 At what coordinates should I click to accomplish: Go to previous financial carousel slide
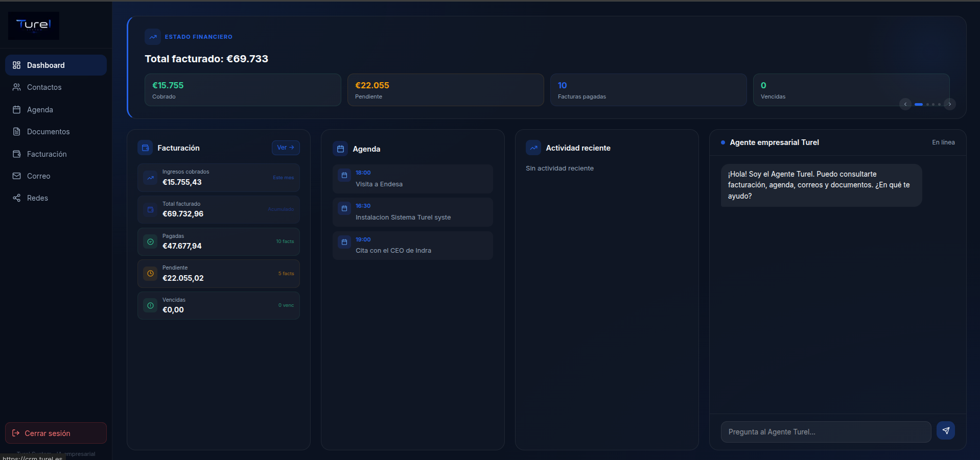click(905, 104)
